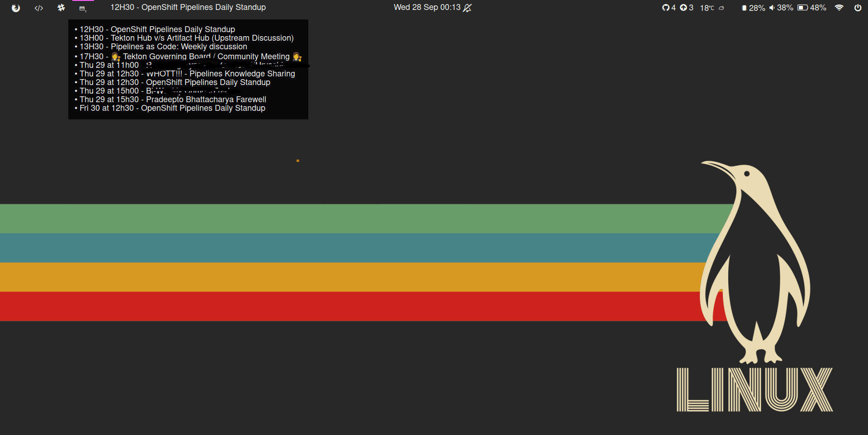
Task: Adjust volume by clicking the 38% level
Action: (787, 8)
